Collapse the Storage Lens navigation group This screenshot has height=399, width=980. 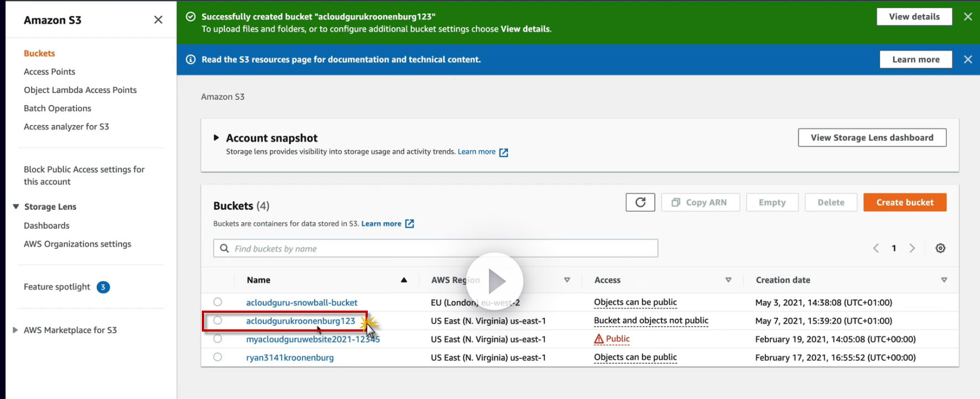[x=16, y=206]
